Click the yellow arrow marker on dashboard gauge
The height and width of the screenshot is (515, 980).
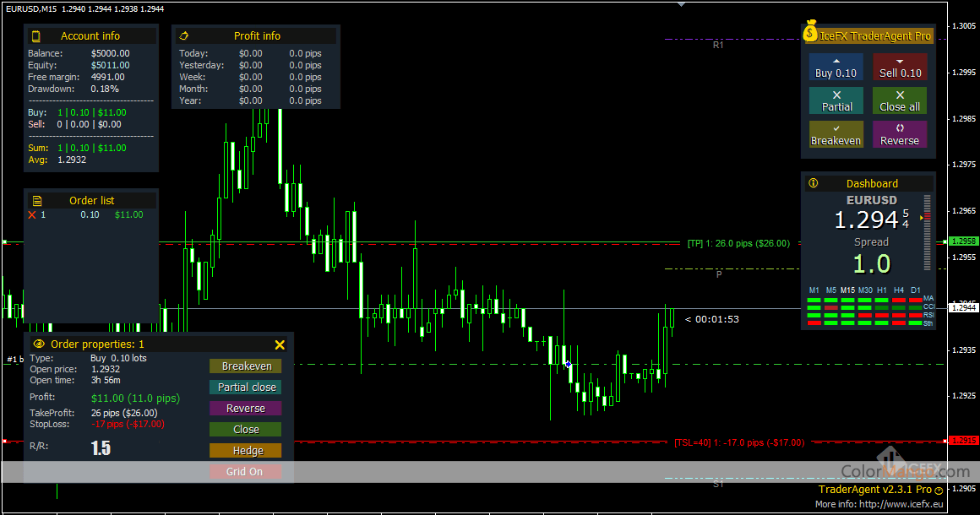(921, 218)
